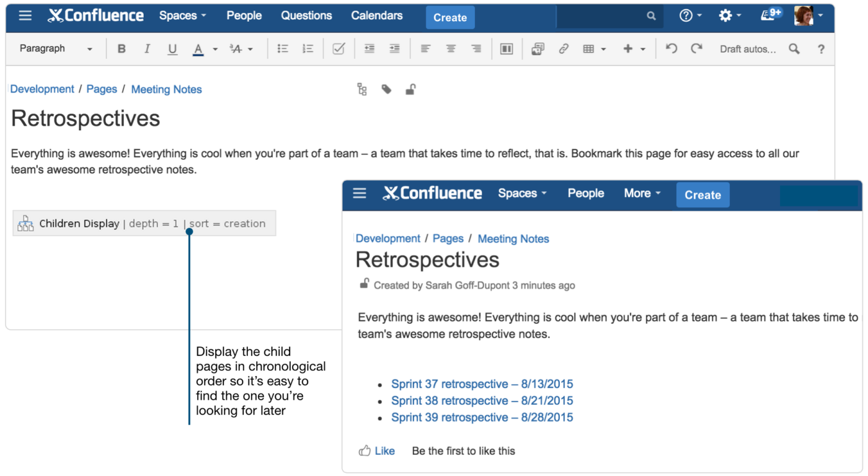868x476 pixels.
Task: Open the Sprint 38 retrospective link
Action: click(x=482, y=401)
